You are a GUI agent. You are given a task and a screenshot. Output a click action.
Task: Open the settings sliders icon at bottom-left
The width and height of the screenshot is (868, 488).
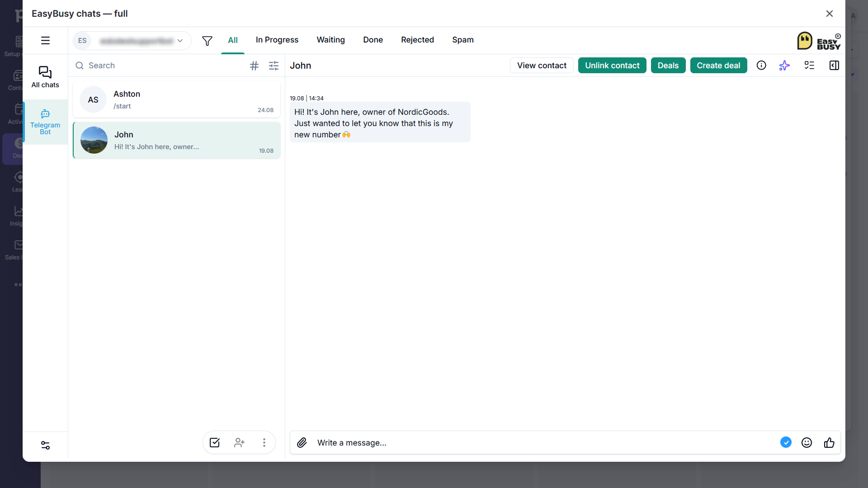coord(45,446)
